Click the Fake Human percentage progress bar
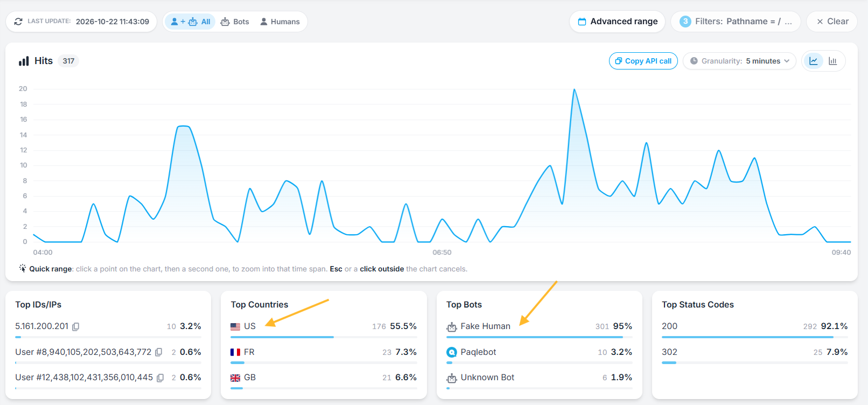Screen dimensions: 868x405 click(x=540, y=337)
